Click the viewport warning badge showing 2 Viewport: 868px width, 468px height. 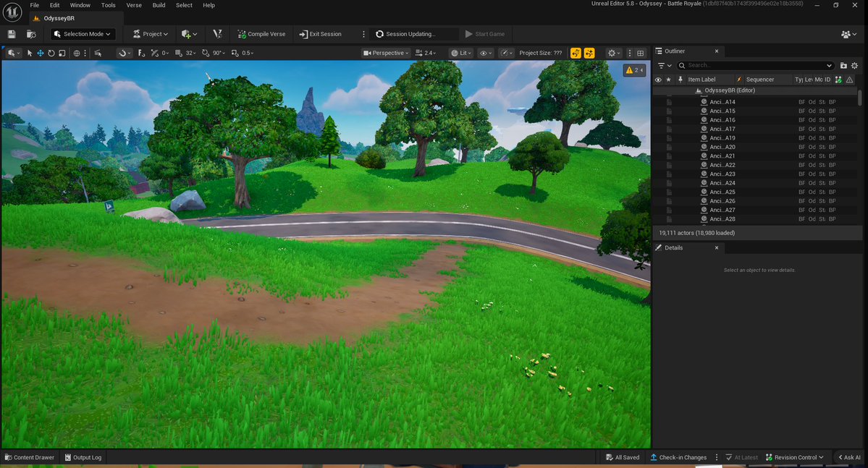[x=634, y=70]
